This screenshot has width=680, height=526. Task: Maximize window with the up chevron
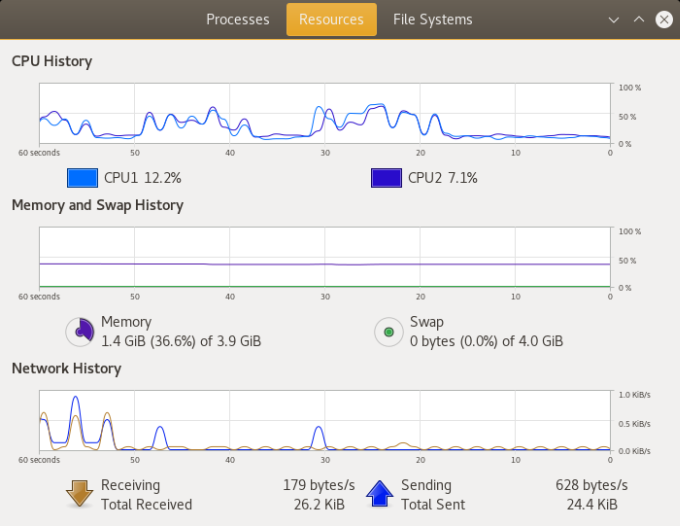coord(639,19)
